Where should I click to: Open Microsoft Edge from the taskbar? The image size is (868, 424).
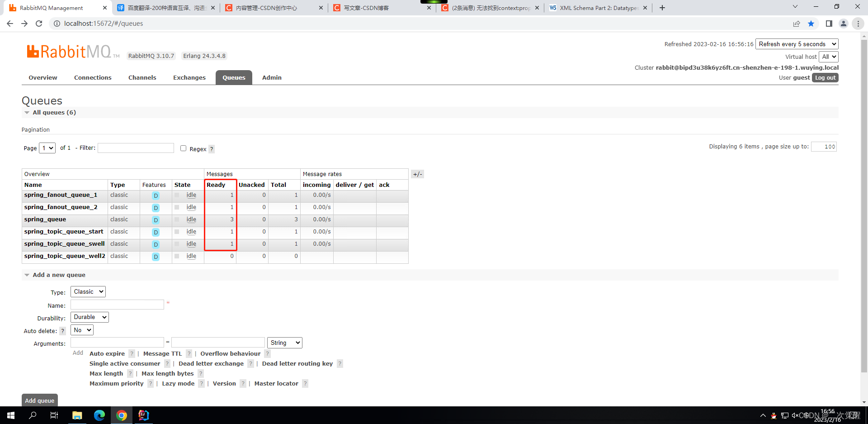click(x=99, y=415)
